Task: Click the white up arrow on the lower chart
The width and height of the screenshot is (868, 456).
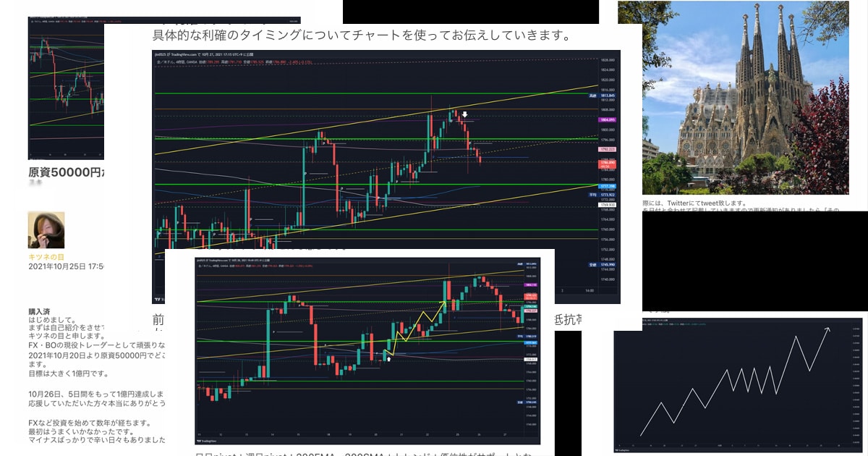Action: [389, 358]
